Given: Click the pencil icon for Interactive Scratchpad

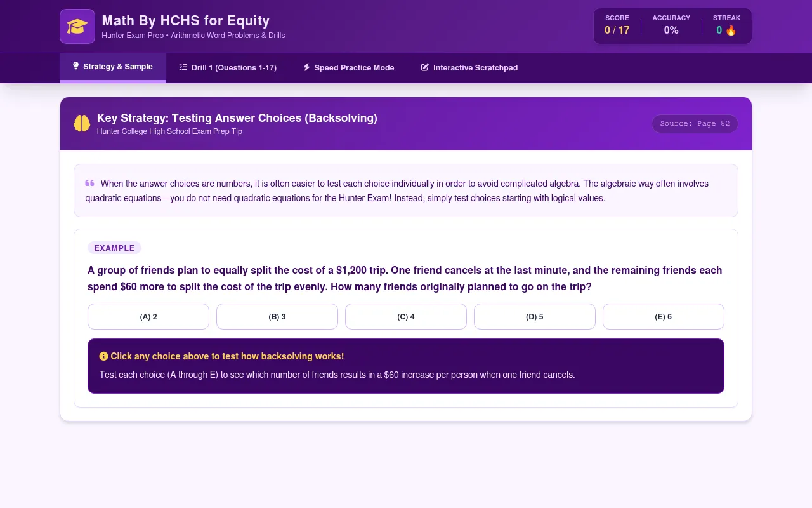Looking at the screenshot, I should (425, 67).
